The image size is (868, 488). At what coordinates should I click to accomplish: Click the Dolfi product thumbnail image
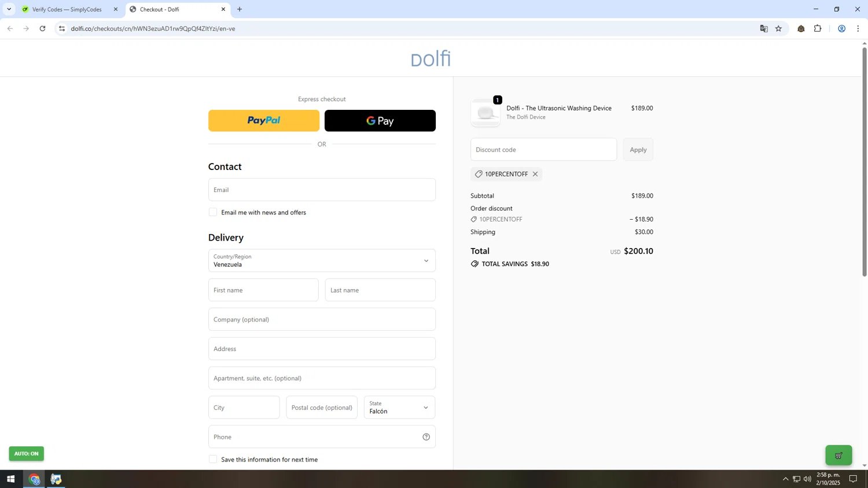click(486, 113)
